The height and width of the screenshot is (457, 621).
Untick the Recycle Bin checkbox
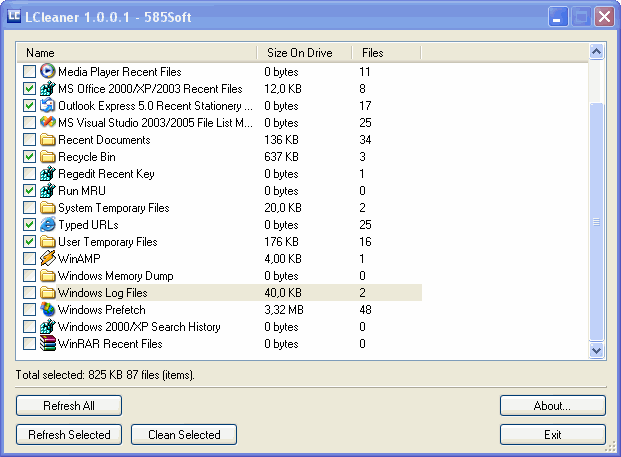[29, 157]
